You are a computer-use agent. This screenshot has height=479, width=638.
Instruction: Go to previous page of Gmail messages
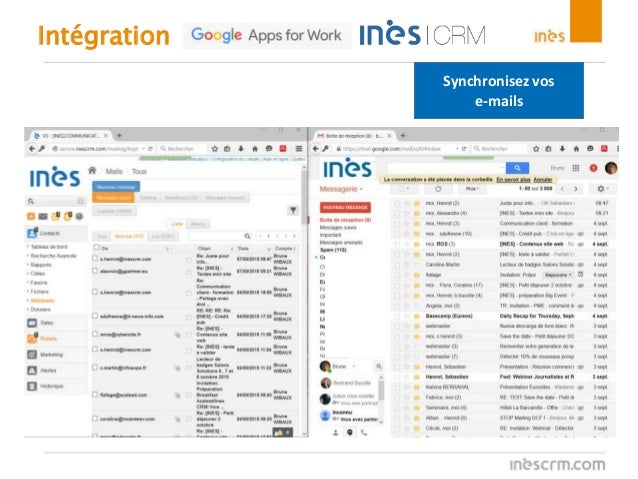point(562,189)
